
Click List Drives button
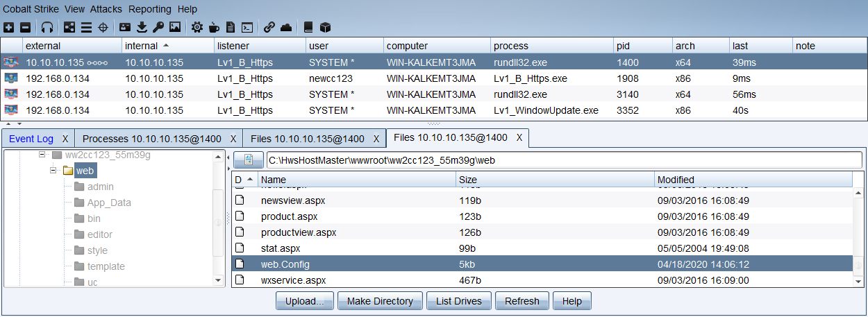click(x=458, y=301)
